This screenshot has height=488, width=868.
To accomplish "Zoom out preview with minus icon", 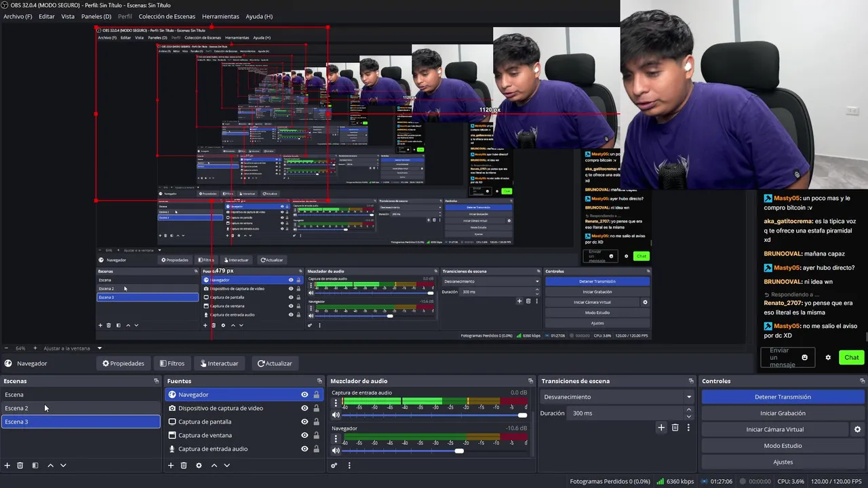I will click(x=7, y=348).
